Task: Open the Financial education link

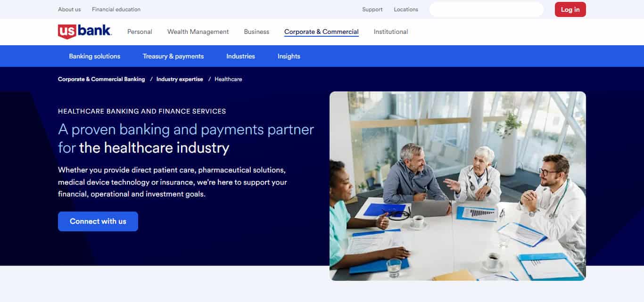Action: 116,9
